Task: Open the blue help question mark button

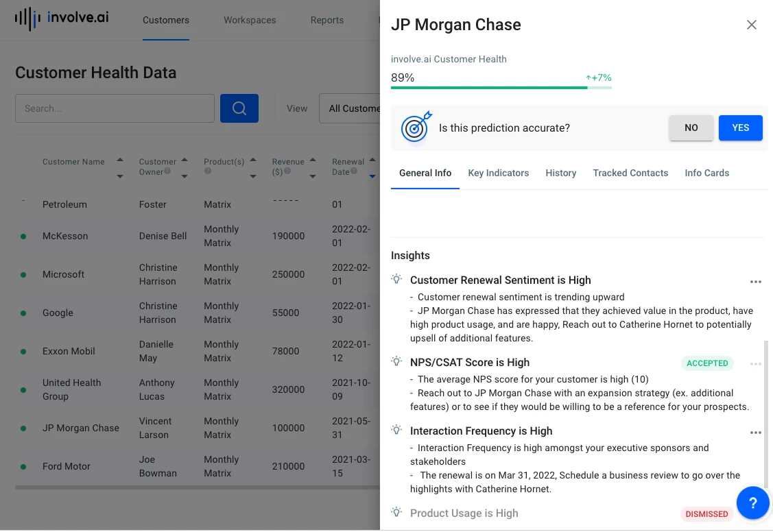Action: [x=753, y=503]
